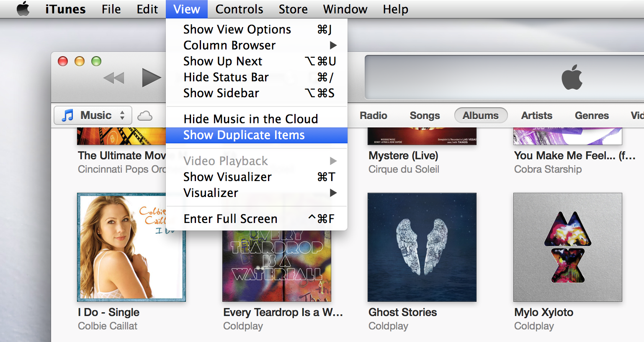Expand the Visualizer submenu
The image size is (644, 342).
(x=257, y=193)
